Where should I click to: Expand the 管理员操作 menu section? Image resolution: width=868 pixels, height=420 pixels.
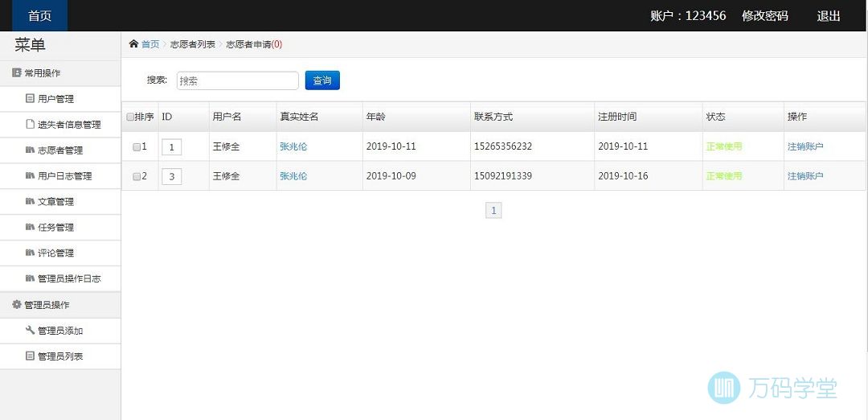(46, 305)
